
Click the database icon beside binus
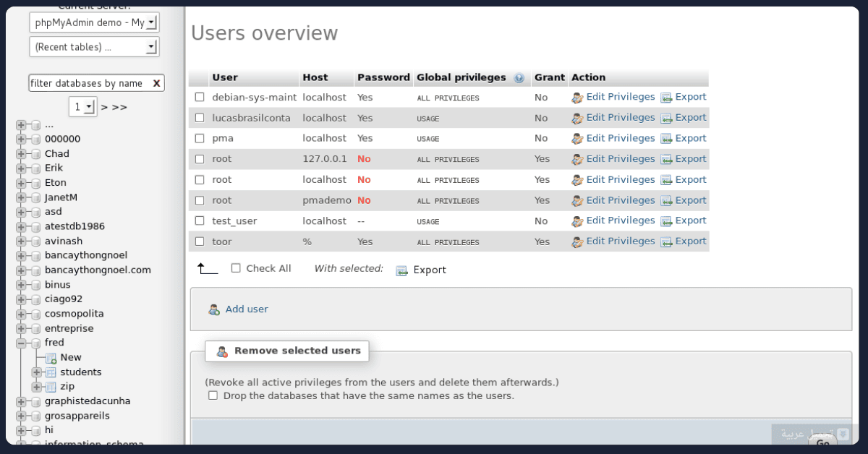point(35,285)
